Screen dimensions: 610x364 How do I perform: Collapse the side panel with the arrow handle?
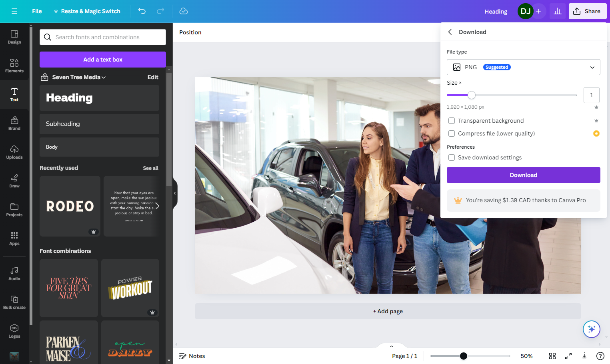(175, 193)
